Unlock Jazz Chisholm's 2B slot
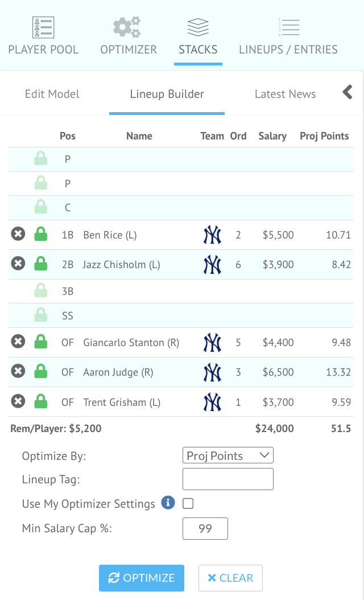The height and width of the screenshot is (600, 364). point(40,264)
